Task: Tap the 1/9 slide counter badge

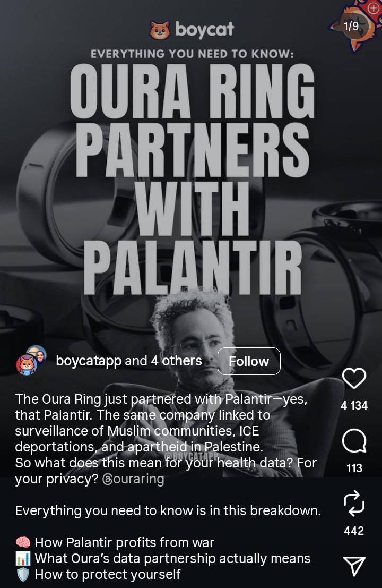Action: (x=351, y=26)
